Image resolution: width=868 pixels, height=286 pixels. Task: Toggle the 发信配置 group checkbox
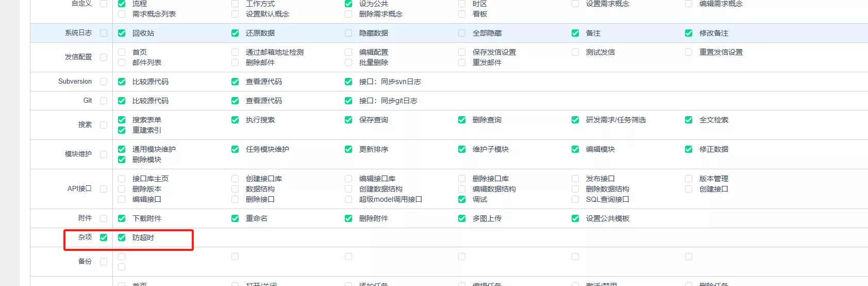pyautogui.click(x=104, y=57)
